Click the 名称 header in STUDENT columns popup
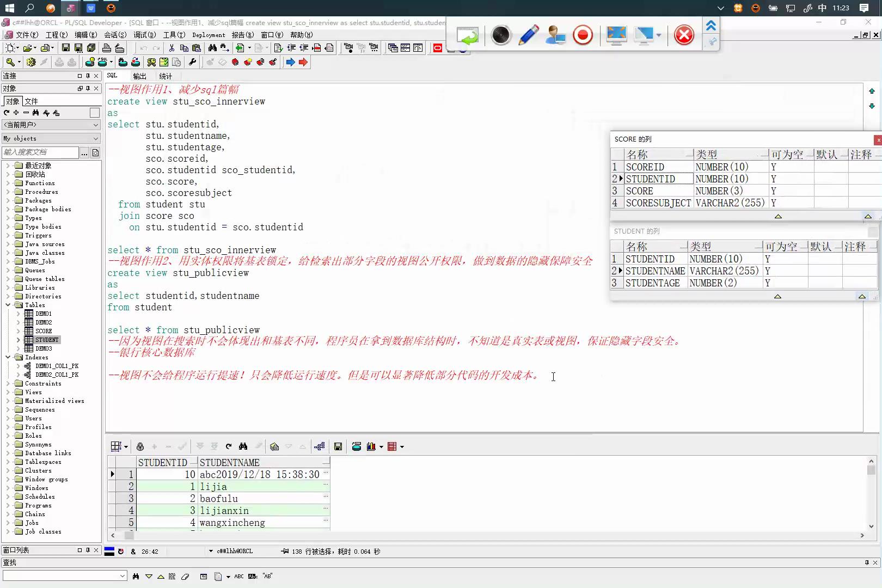Screen dimensions: 882x588 click(x=656, y=247)
